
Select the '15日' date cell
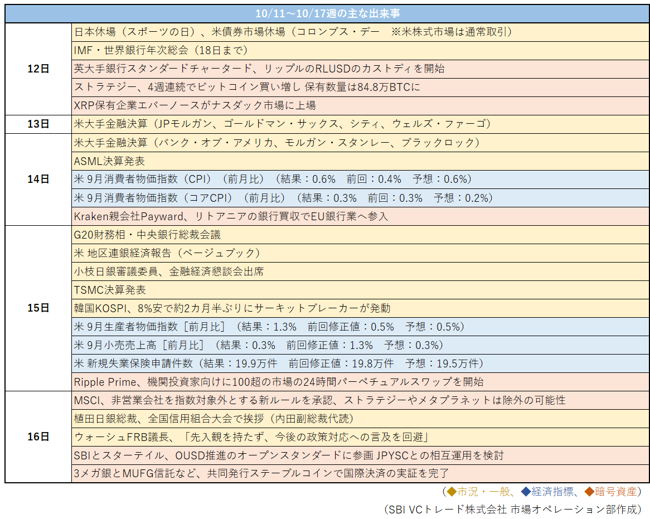[x=38, y=308]
